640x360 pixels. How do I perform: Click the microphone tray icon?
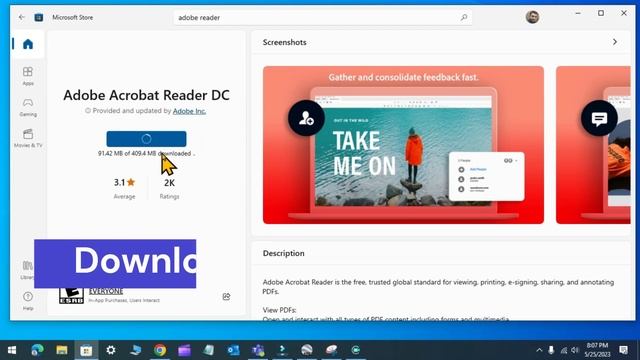[x=551, y=350]
